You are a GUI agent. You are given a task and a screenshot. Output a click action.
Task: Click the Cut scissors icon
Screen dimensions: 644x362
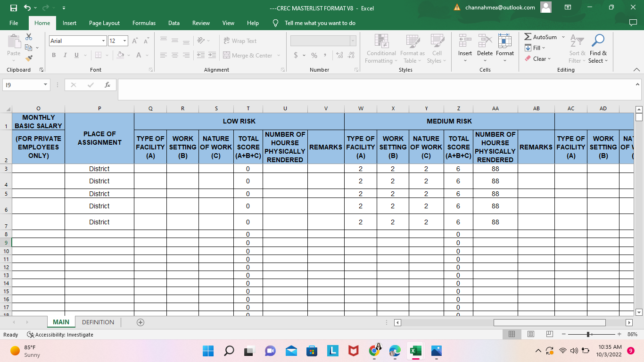tap(29, 37)
